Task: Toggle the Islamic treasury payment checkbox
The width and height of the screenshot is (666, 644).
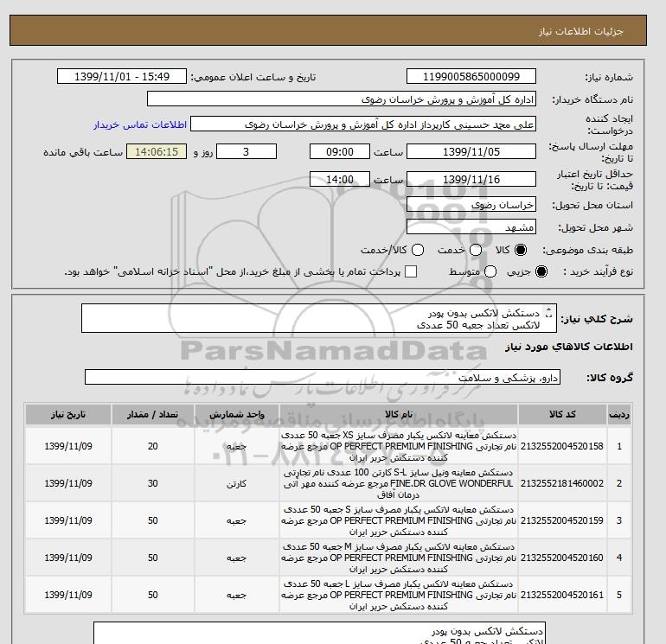Action: (411, 271)
